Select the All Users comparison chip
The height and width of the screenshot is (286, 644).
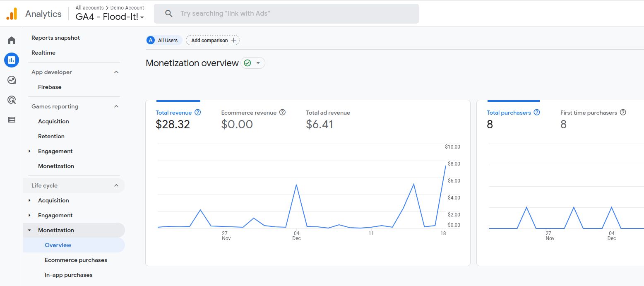point(163,40)
